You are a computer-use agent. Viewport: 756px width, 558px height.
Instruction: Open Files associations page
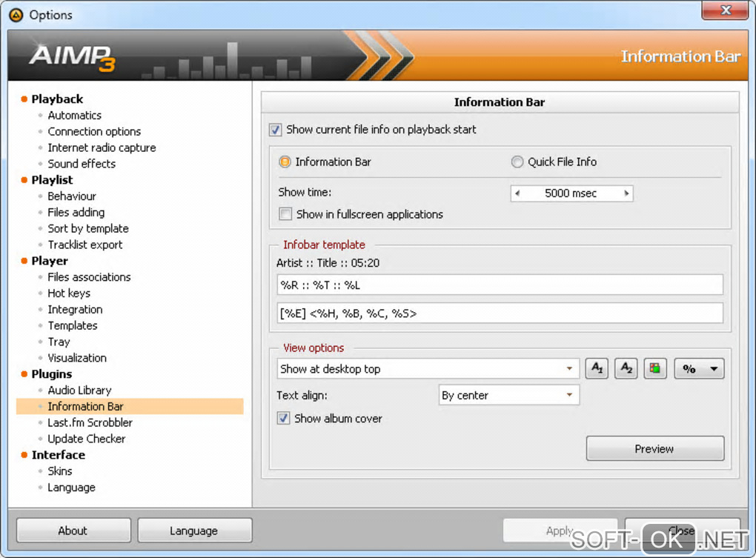pos(89,277)
